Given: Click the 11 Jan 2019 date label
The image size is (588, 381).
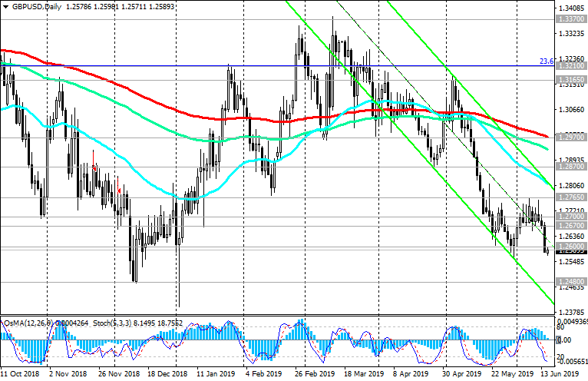Looking at the screenshot, I should pos(216,374).
